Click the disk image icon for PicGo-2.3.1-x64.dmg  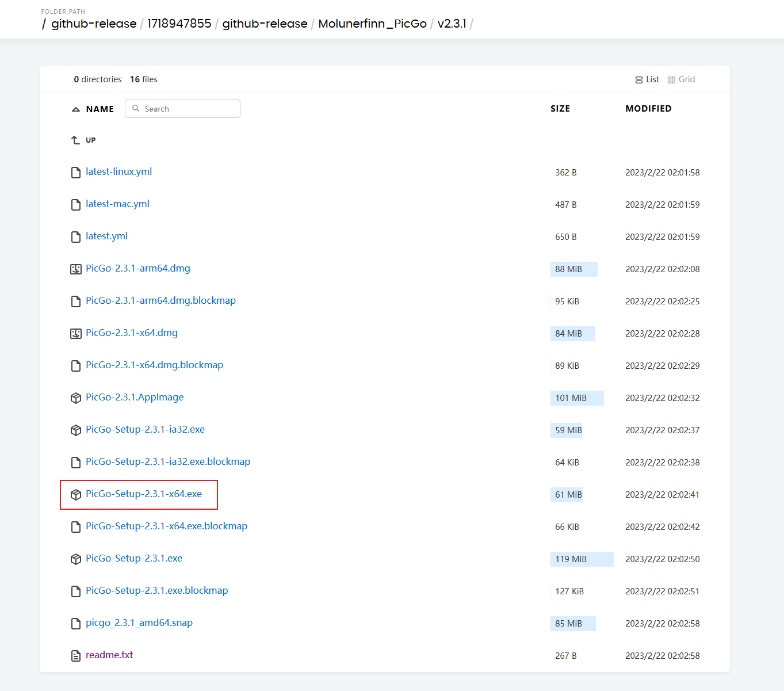click(x=75, y=333)
